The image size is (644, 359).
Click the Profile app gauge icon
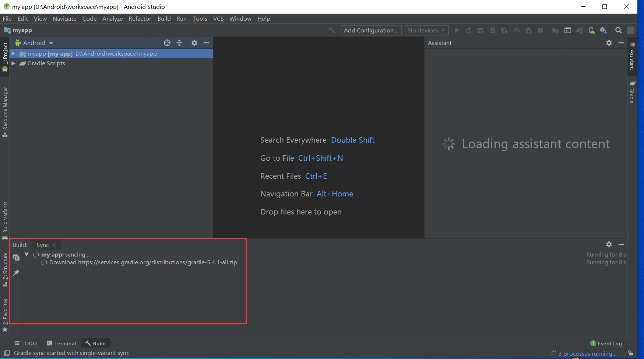pos(517,30)
